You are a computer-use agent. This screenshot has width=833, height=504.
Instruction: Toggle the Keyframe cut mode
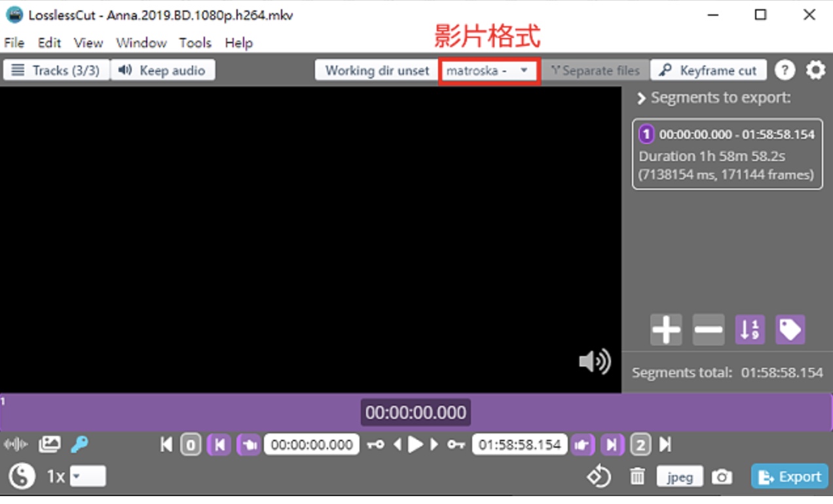click(709, 71)
